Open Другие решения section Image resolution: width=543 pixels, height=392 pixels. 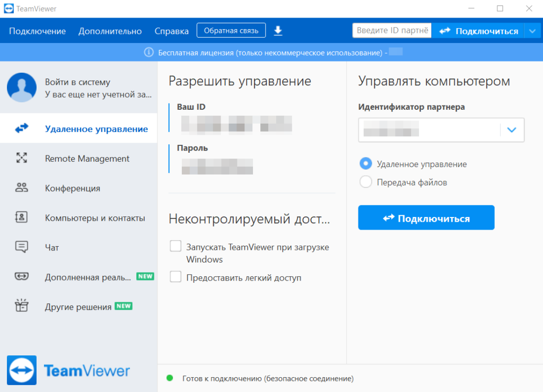[78, 307]
